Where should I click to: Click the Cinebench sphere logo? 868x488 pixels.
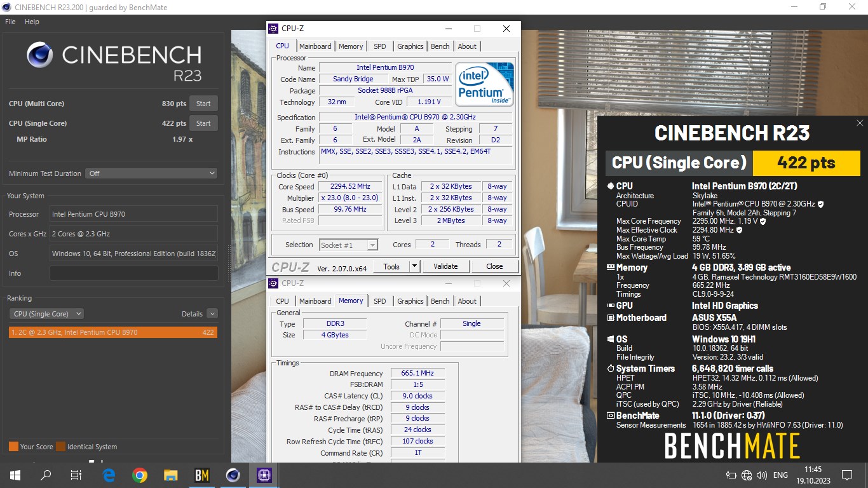(x=40, y=55)
